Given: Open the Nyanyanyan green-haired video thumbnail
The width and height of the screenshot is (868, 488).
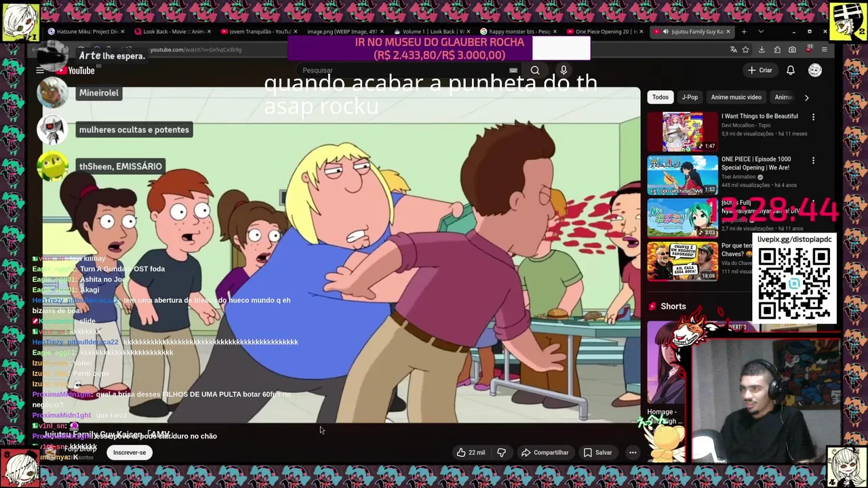Looking at the screenshot, I should click(682, 218).
